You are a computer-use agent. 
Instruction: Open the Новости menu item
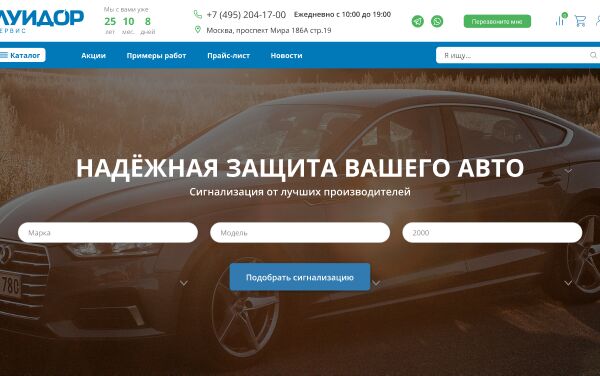click(x=286, y=55)
